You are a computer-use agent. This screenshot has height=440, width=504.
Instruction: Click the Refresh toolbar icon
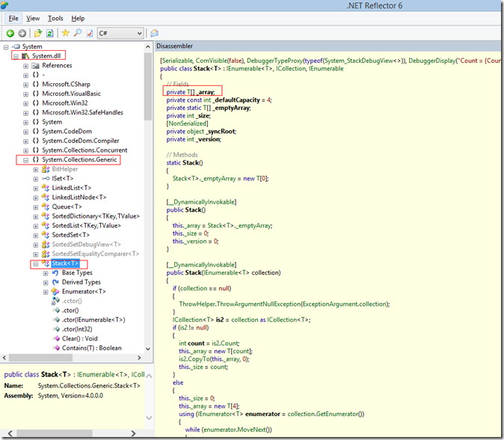50,34
